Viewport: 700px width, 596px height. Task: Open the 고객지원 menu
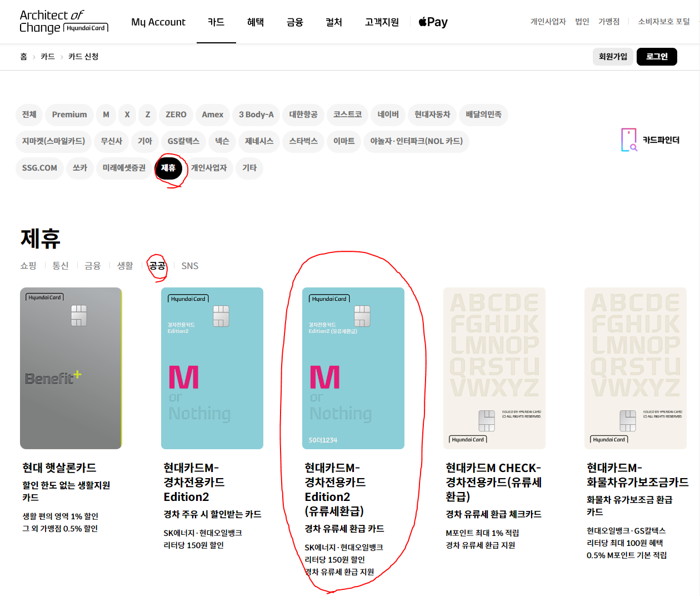(382, 22)
